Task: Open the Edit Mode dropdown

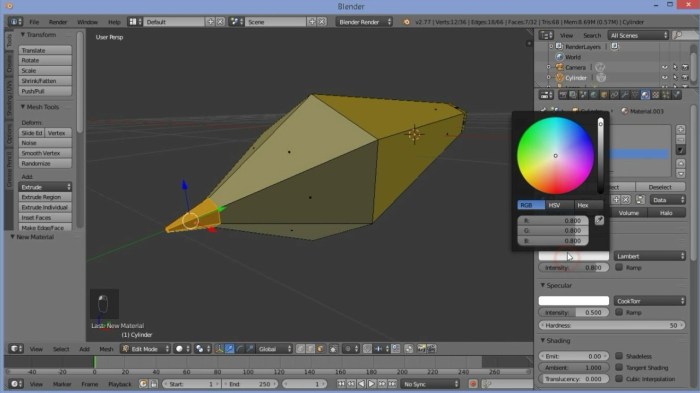Action: [145, 349]
